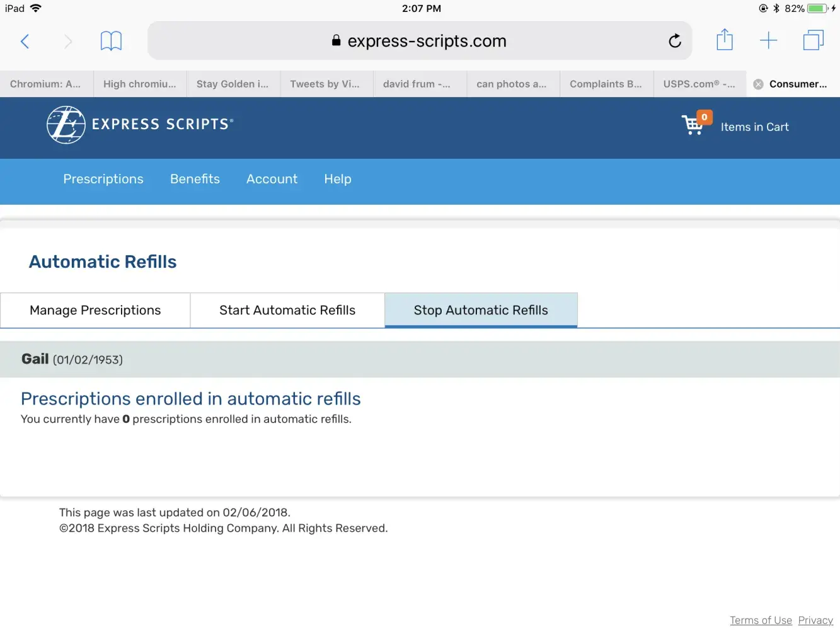Go back with Safari's back arrow
This screenshot has height=630, width=840.
[x=25, y=42]
